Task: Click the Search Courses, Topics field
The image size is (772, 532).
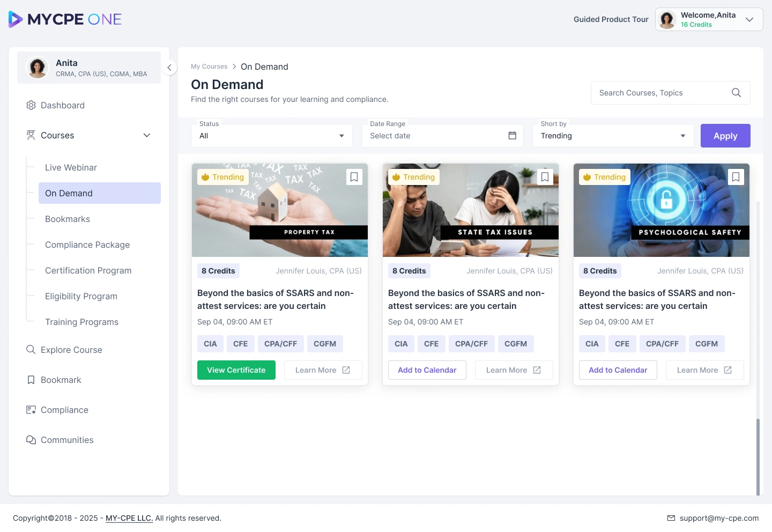Action: [x=670, y=93]
